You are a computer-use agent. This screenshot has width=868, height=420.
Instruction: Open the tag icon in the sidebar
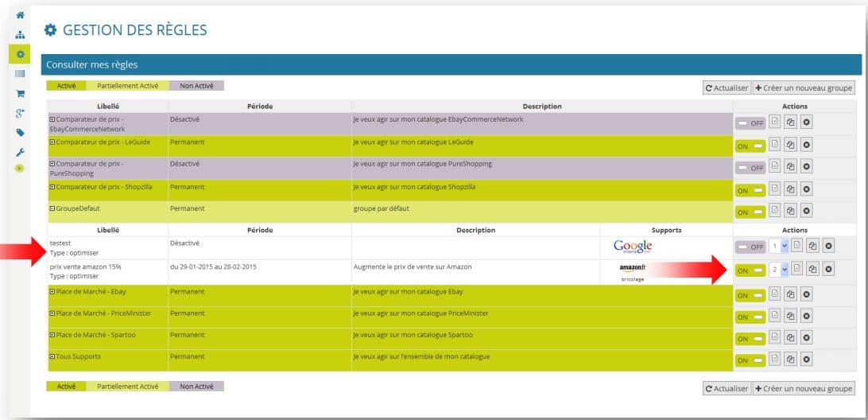(x=20, y=132)
